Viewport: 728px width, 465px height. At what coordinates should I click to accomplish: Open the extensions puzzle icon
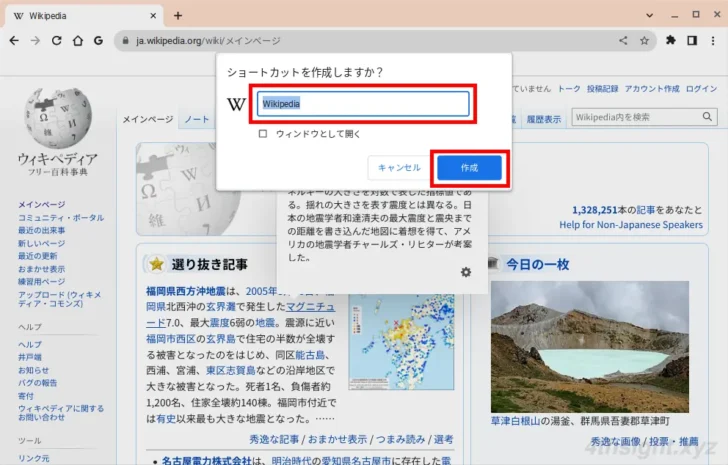[x=670, y=41]
